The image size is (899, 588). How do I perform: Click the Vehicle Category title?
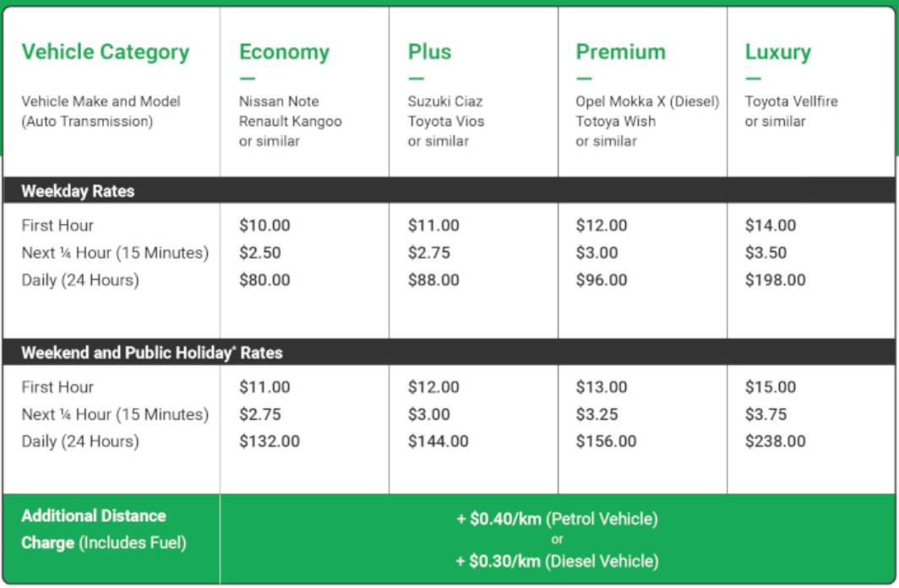106,52
